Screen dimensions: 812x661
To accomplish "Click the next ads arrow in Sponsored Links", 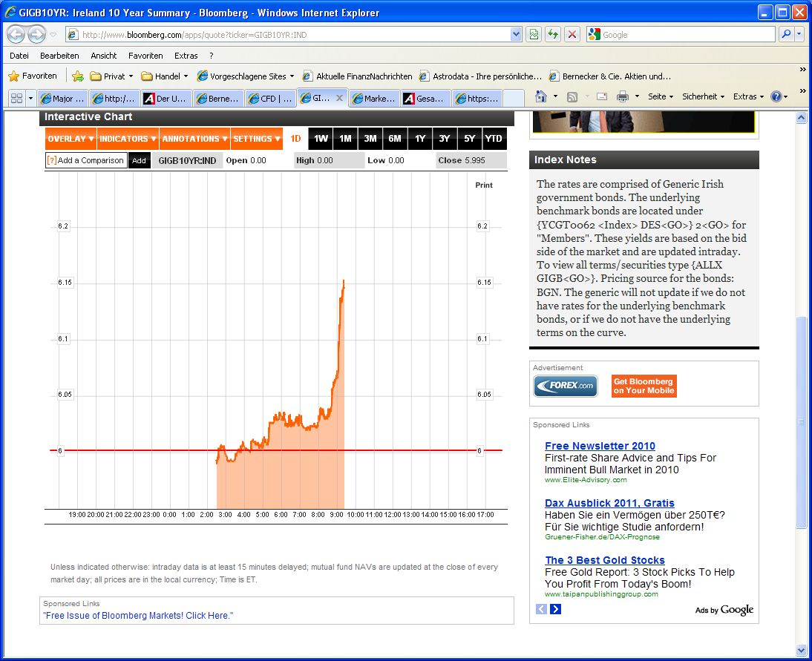I will click(555, 609).
